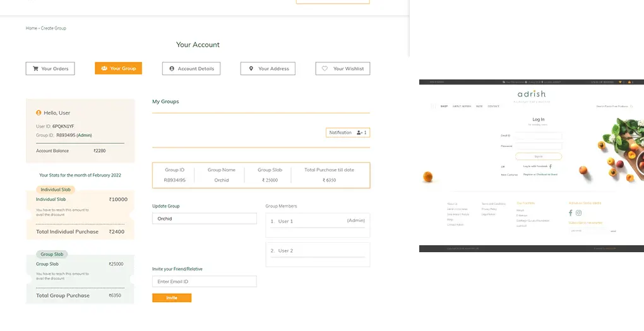This screenshot has width=644, height=331.
Task: Click the Facebook icon in the footer social media
Action: pyautogui.click(x=571, y=213)
